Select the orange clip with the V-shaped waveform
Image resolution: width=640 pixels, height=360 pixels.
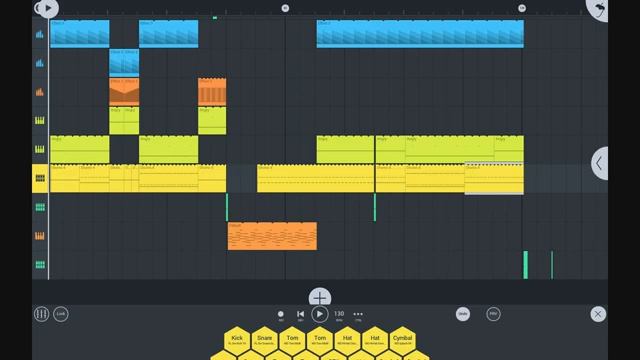(x=124, y=92)
